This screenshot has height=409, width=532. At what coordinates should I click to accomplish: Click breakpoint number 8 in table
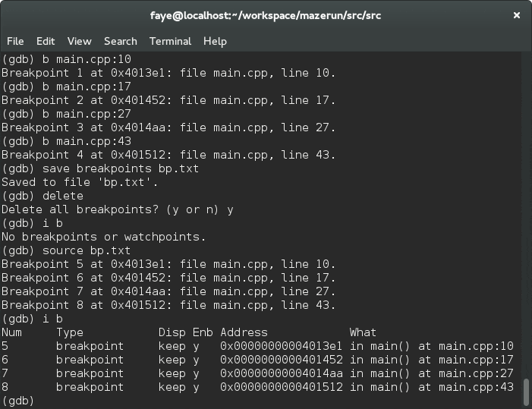(x=5, y=387)
